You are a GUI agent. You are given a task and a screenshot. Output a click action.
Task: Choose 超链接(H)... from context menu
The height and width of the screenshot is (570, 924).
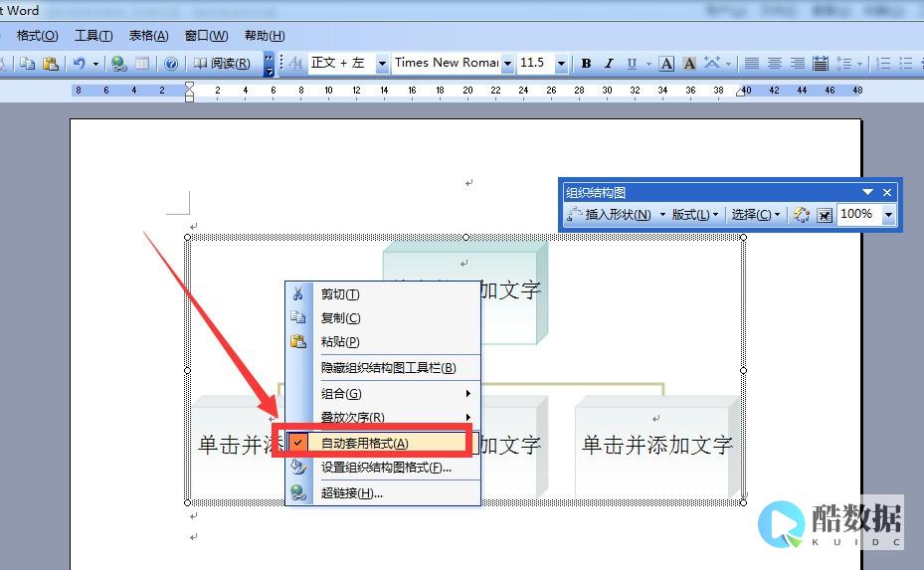point(383,493)
